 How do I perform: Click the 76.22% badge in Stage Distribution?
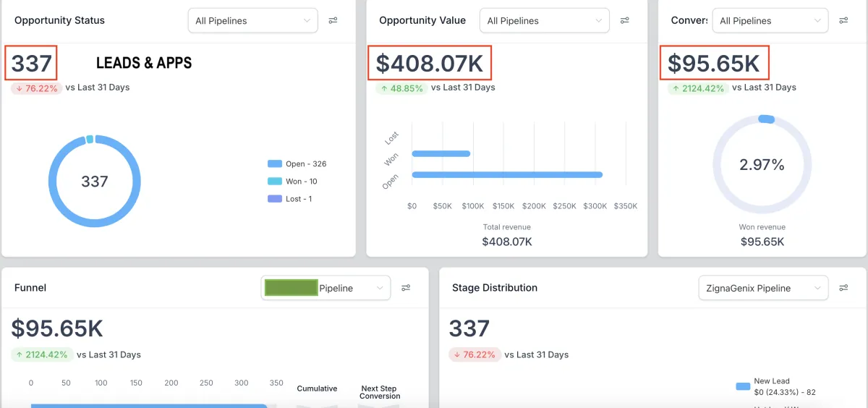[475, 355]
